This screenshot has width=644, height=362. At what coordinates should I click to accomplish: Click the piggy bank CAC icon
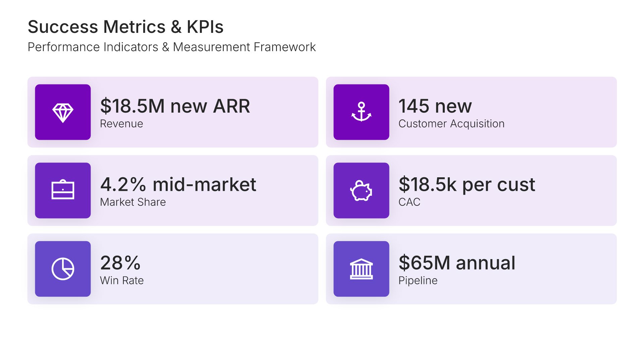click(361, 190)
